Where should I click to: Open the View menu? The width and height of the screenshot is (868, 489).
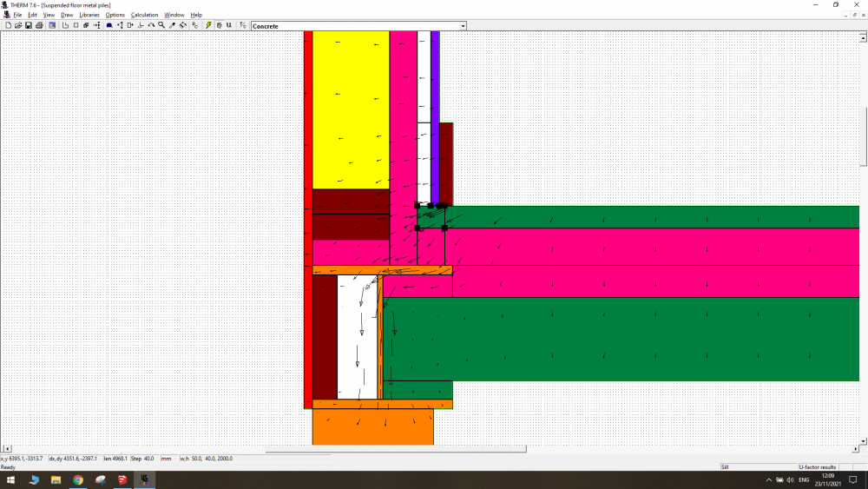[x=49, y=15]
